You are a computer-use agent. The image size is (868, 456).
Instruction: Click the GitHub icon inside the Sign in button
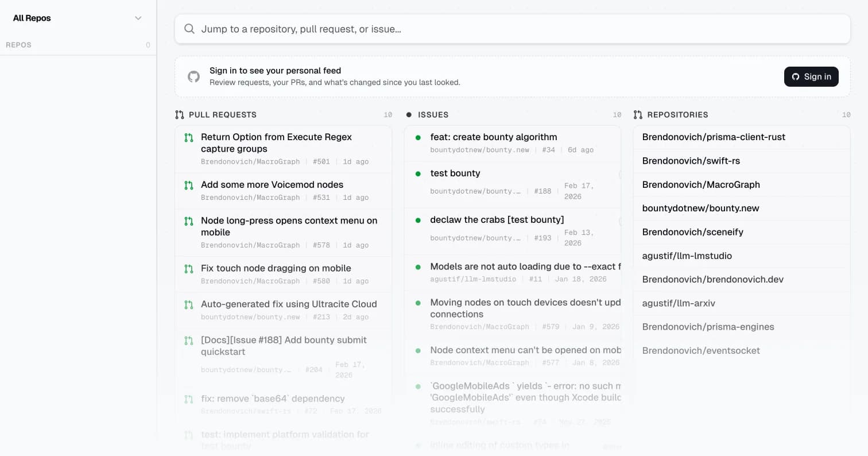pos(796,76)
